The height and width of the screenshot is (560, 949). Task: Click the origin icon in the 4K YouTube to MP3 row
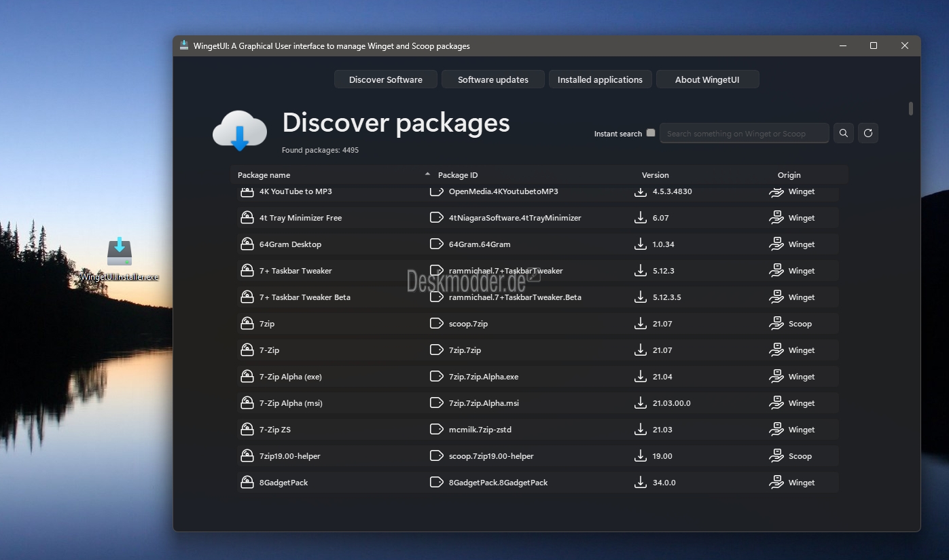click(x=776, y=191)
